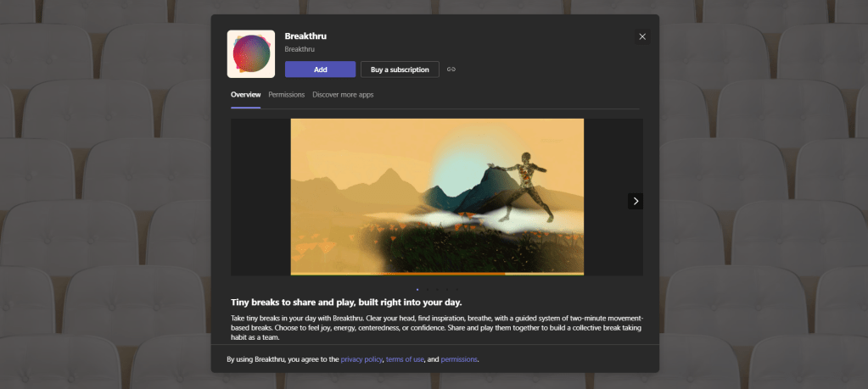Open the privacy policy link
Screen dimensions: 868x389
click(361, 359)
